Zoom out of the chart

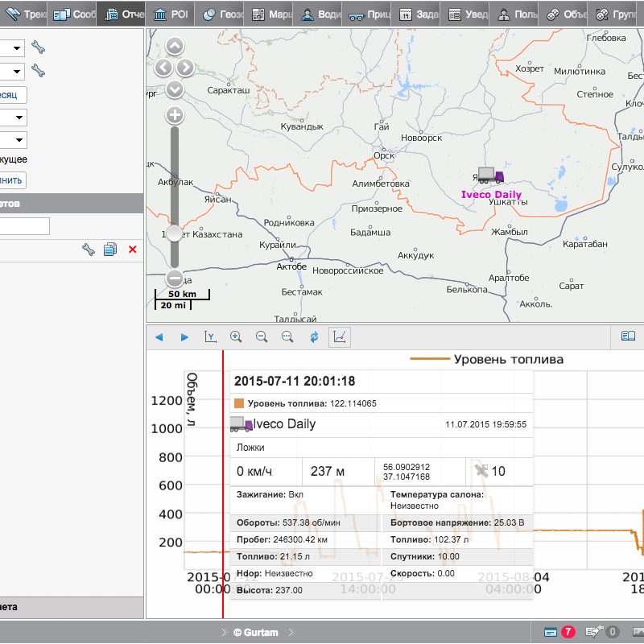263,336
